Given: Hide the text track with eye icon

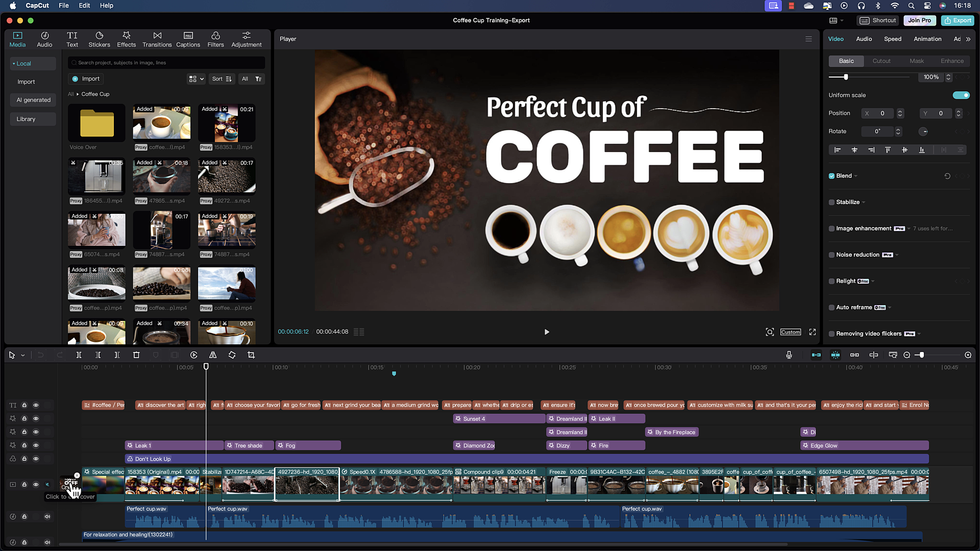Looking at the screenshot, I should [x=36, y=406].
